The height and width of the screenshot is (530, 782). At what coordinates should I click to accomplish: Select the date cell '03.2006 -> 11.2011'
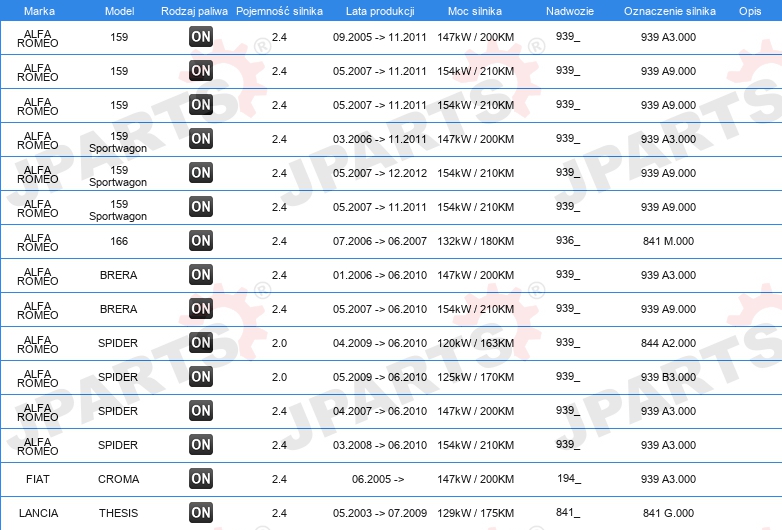[380, 139]
